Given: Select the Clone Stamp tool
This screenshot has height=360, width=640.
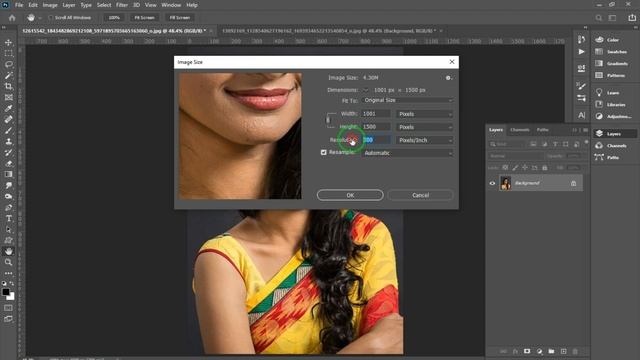Looking at the screenshot, I should pos(9,142).
